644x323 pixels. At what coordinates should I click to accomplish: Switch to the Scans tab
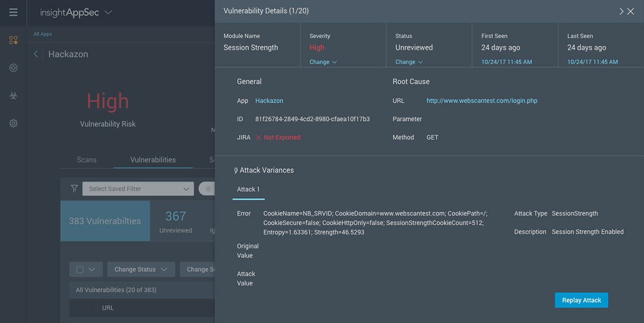pos(86,160)
